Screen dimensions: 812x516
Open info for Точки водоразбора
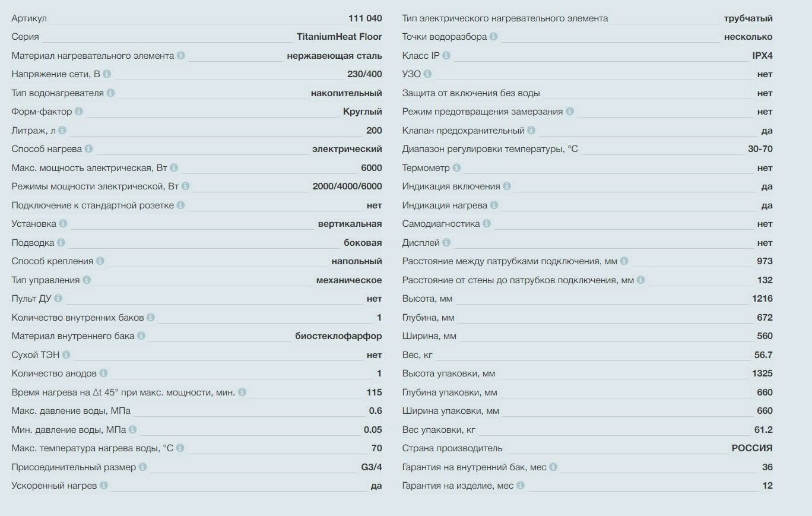coord(494,37)
